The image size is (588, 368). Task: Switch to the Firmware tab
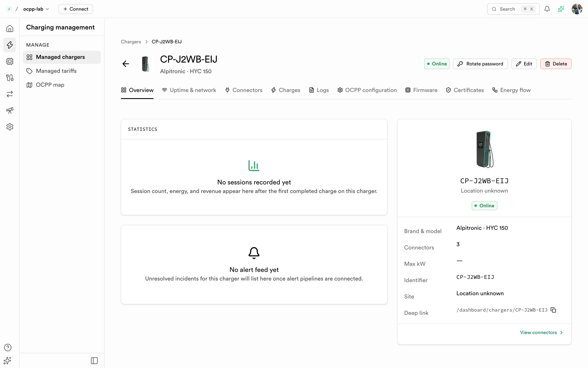[x=421, y=90]
